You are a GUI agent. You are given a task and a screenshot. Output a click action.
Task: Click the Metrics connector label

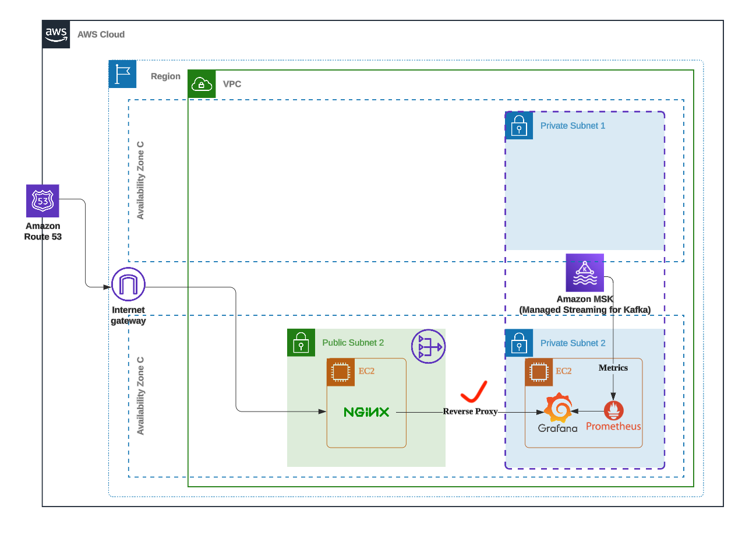[613, 368]
